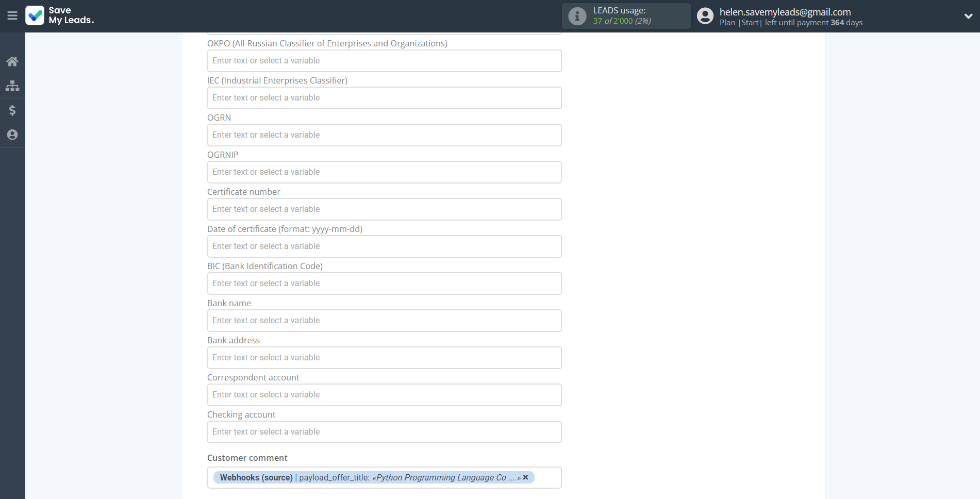Go to Home in the sidebar
This screenshot has width=980, height=499.
tap(12, 61)
